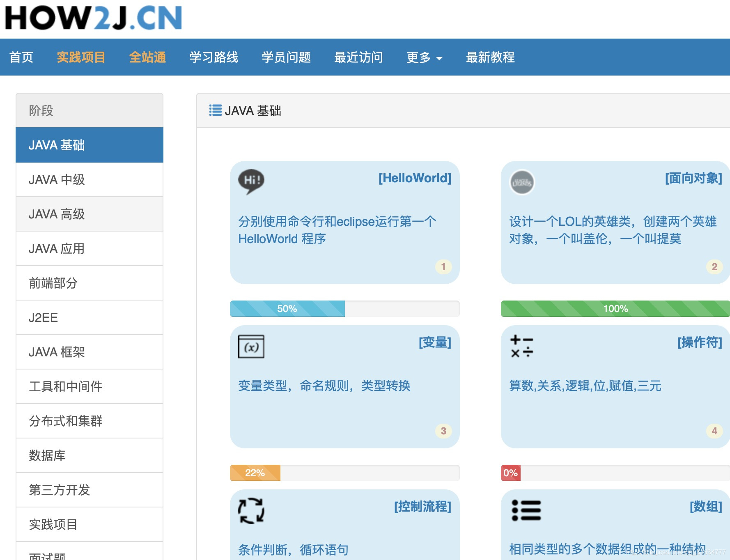
Task: Click 算数,关系,逻辑,位,赋值,三元 text
Action: [585, 386]
